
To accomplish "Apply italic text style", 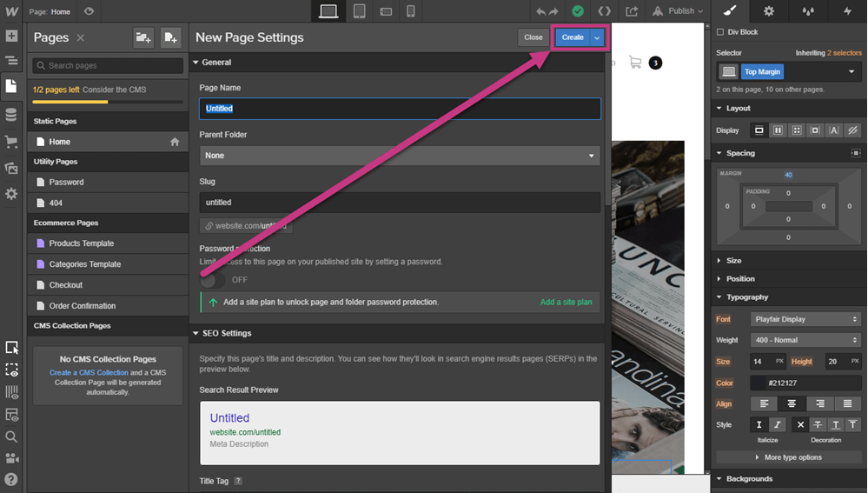I will (x=778, y=425).
